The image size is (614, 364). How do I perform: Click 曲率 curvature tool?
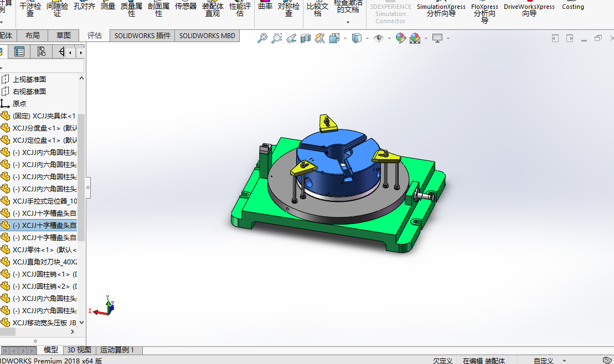pos(265,6)
